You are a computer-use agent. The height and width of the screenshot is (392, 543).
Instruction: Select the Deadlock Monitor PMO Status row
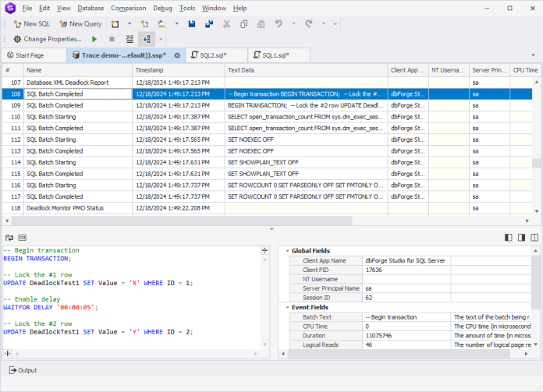tap(66, 208)
